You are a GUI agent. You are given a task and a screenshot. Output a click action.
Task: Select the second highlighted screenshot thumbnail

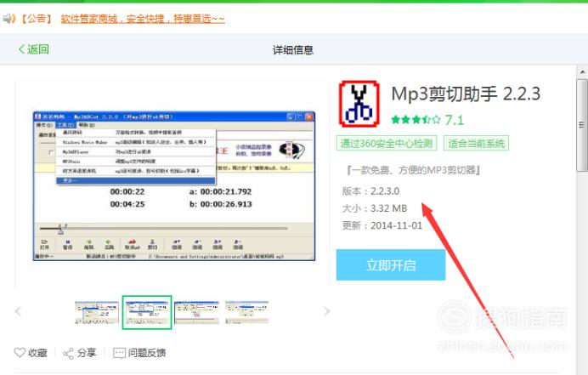[147, 312]
